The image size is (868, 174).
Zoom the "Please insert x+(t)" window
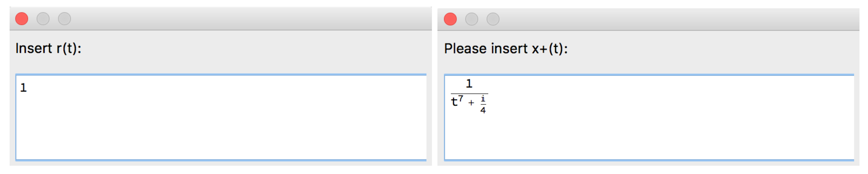point(493,19)
